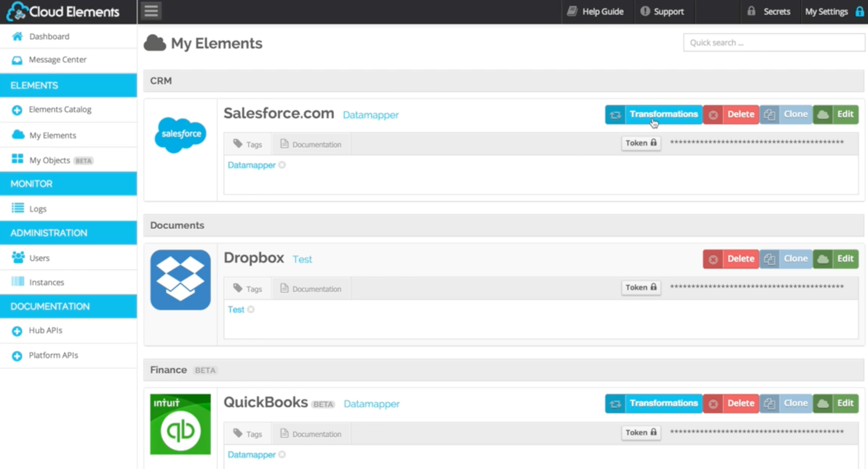Delete the Salesforce.com element
The height and width of the screenshot is (469, 868).
731,114
